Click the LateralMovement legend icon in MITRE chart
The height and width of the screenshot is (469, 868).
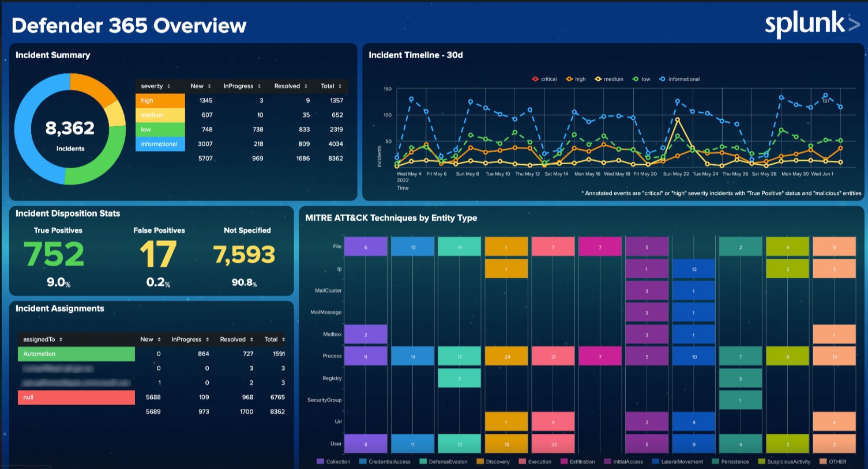point(656,462)
